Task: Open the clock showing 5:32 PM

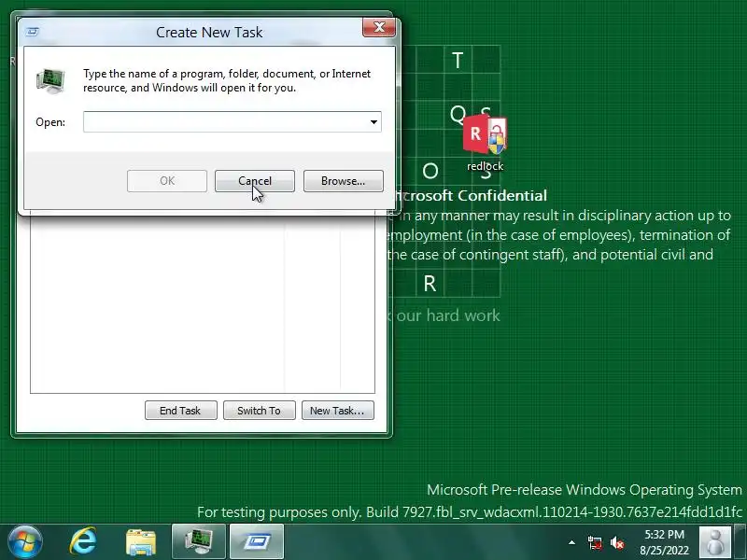Action: [x=664, y=542]
